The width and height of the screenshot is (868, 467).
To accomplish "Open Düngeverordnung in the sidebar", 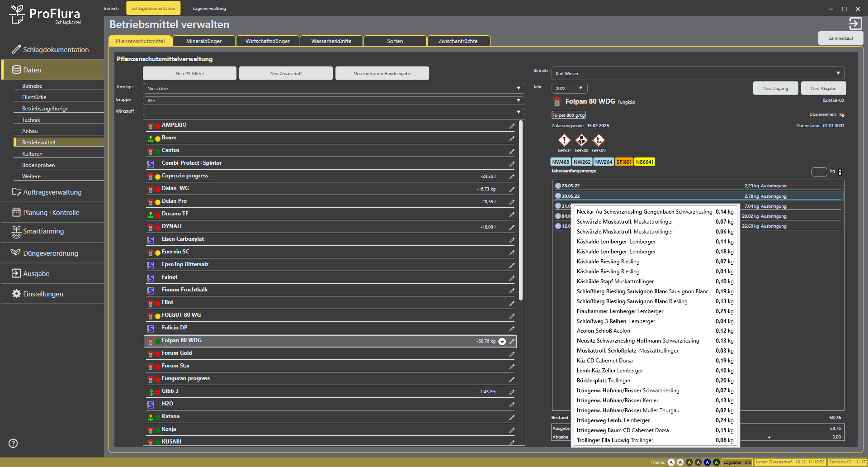I will tap(51, 253).
